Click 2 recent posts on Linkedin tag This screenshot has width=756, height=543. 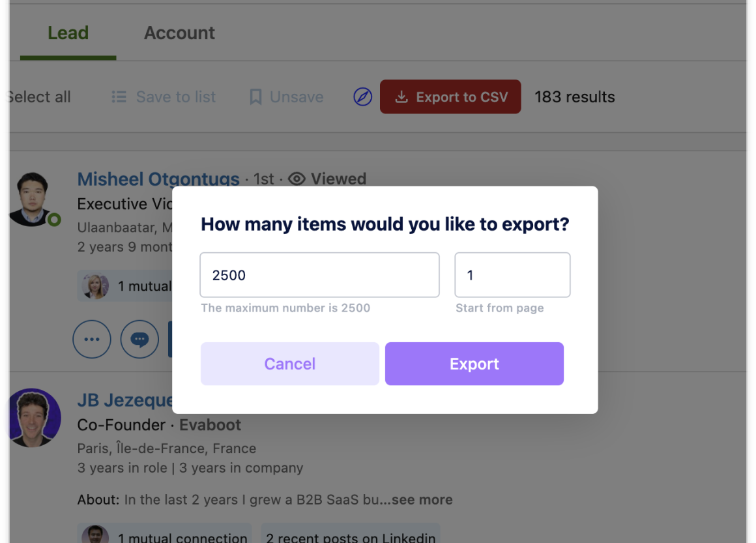coord(351,537)
